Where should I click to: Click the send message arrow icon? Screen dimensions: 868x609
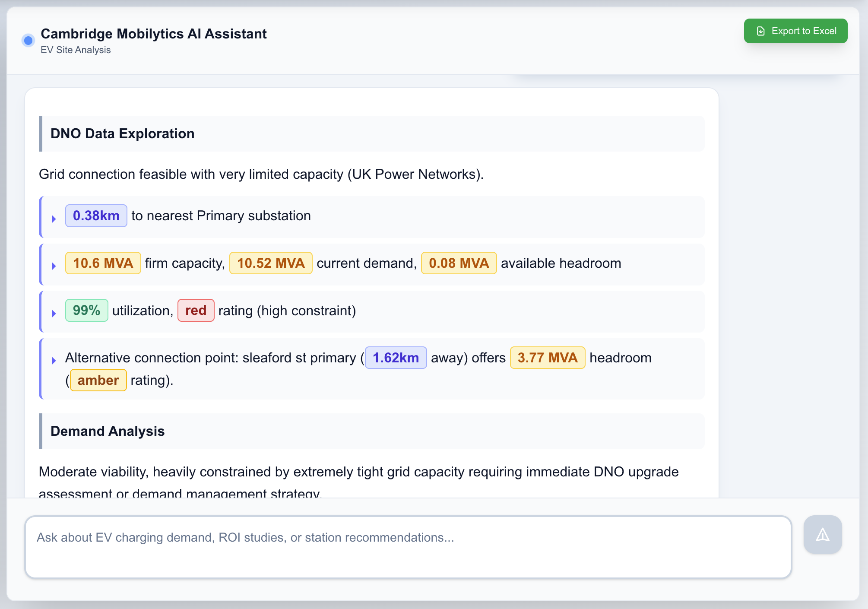822,534
